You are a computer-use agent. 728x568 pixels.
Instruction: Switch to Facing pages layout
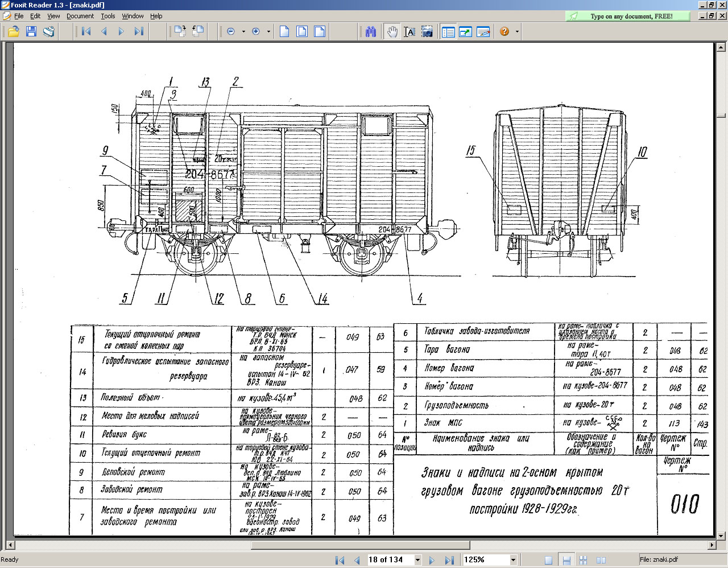click(x=601, y=560)
